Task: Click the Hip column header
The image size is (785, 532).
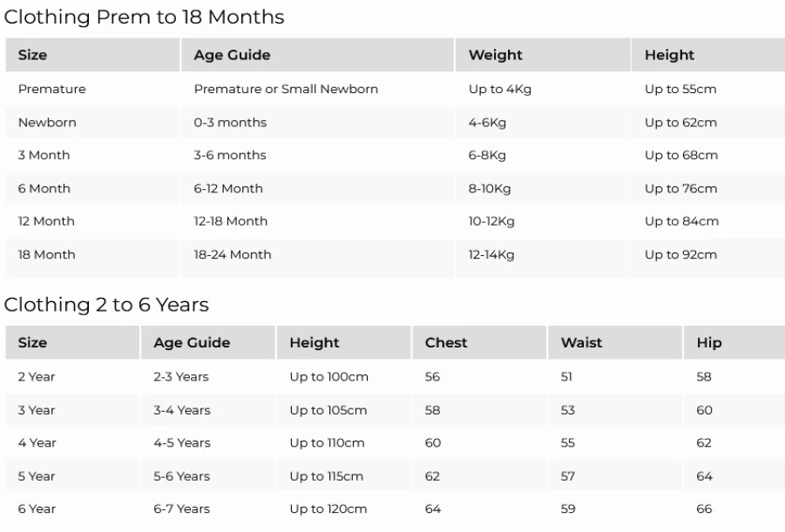Action: (x=734, y=342)
